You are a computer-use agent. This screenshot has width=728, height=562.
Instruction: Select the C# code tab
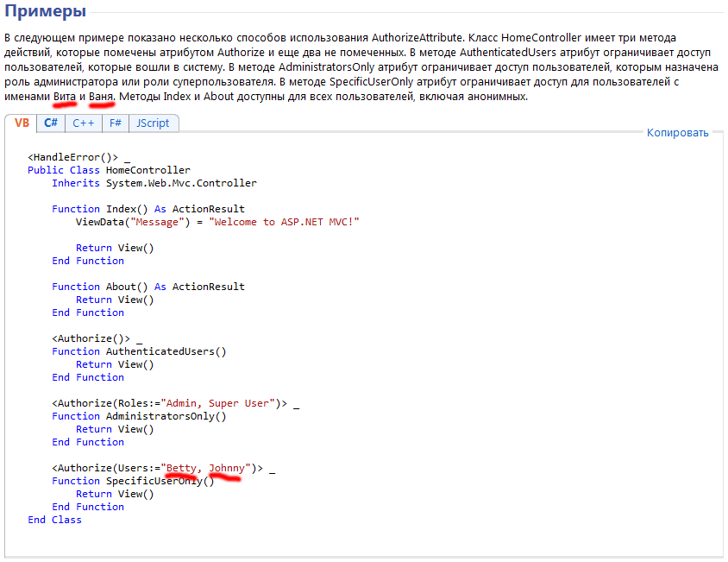pos(51,123)
